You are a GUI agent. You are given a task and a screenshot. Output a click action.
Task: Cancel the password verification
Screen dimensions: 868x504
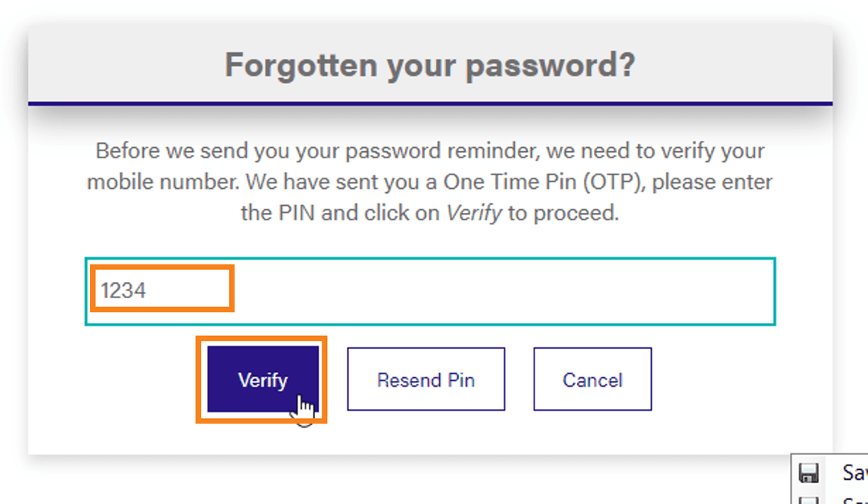592,379
